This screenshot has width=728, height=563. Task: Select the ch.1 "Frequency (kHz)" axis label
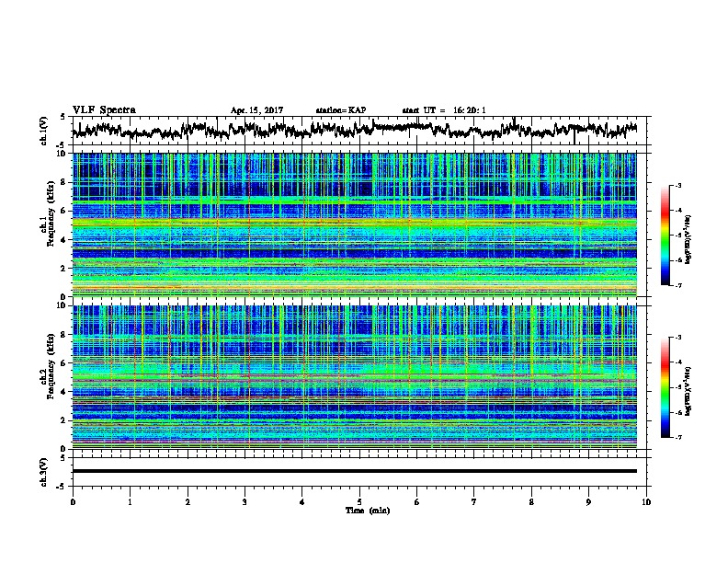tap(51, 213)
